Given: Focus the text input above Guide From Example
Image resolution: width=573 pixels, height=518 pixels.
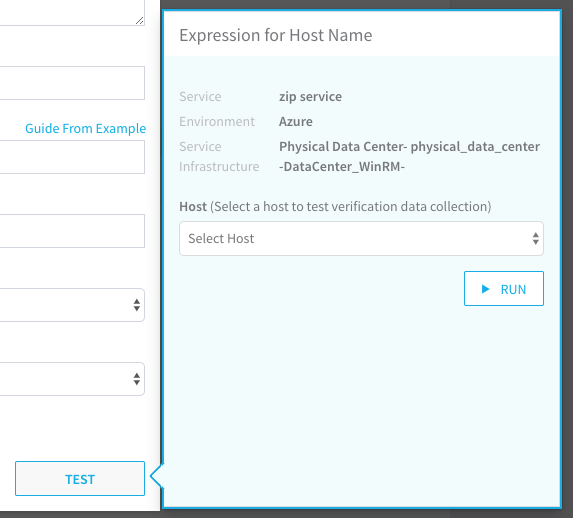Looking at the screenshot, I should (72, 83).
